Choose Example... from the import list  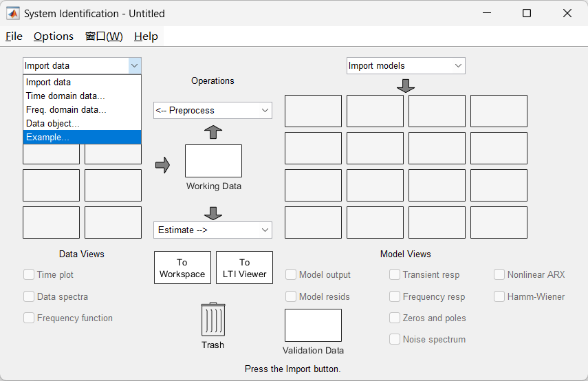coord(82,138)
